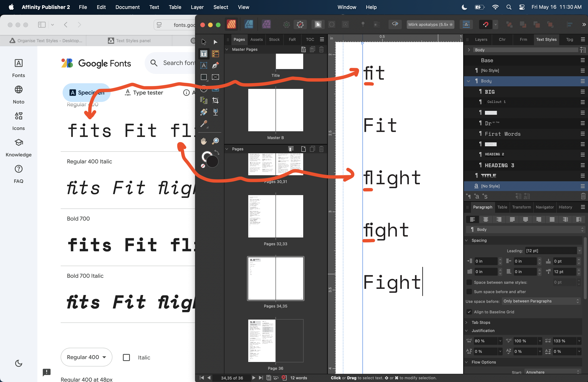This screenshot has width=588, height=382.
Task: Check the Italic checkbox in Safari
Action: [x=126, y=357]
